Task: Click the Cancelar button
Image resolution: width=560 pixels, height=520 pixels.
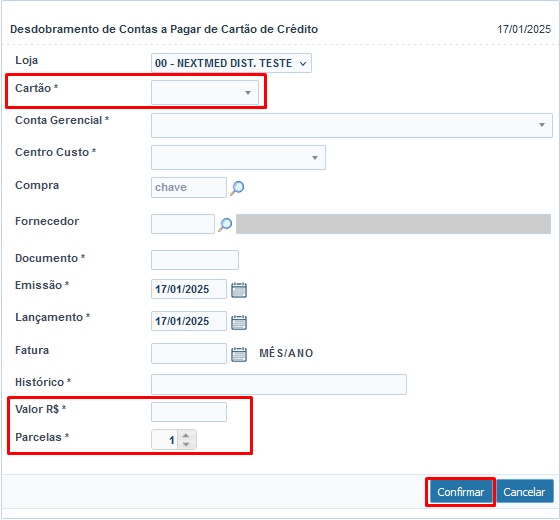Action: tap(524, 492)
